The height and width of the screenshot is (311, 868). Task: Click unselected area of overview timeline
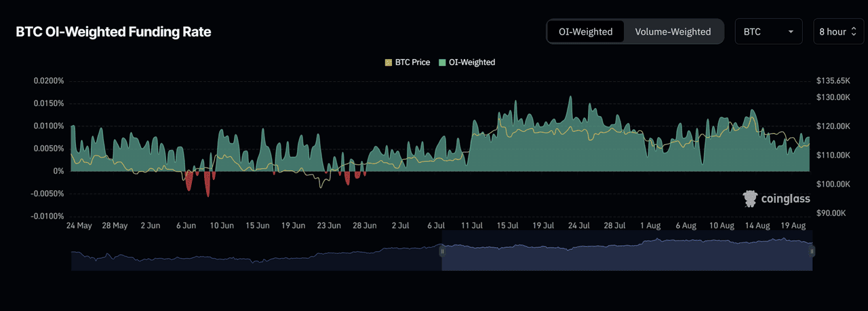point(256,251)
